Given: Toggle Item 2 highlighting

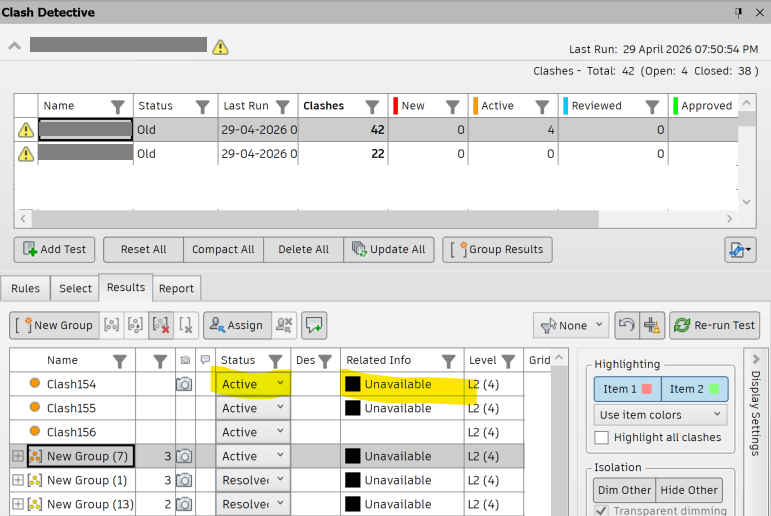Looking at the screenshot, I should 694,389.
